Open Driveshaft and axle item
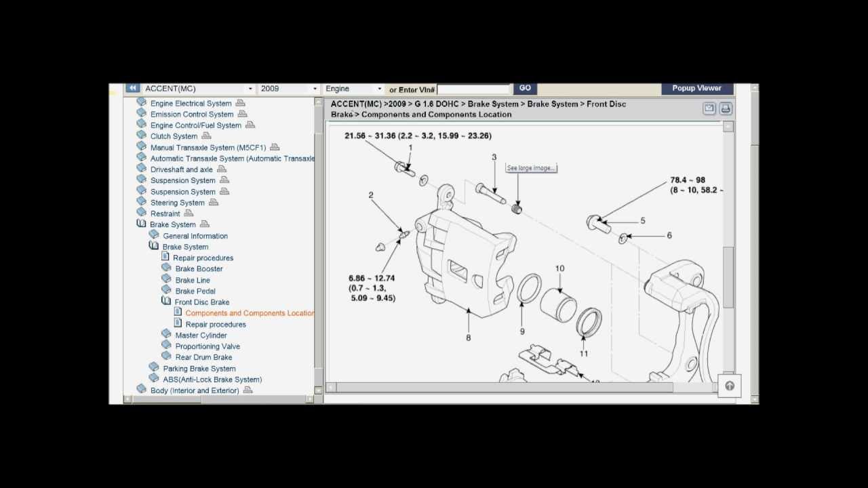868x488 pixels. pos(182,169)
